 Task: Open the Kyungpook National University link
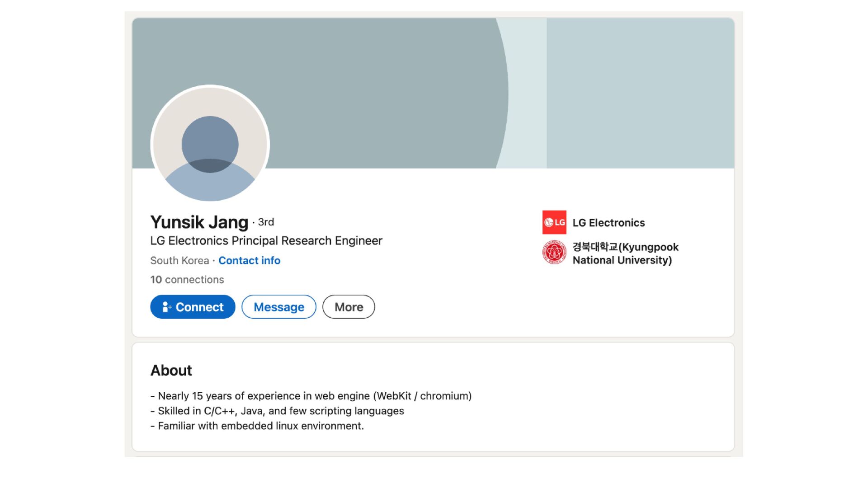[626, 253]
